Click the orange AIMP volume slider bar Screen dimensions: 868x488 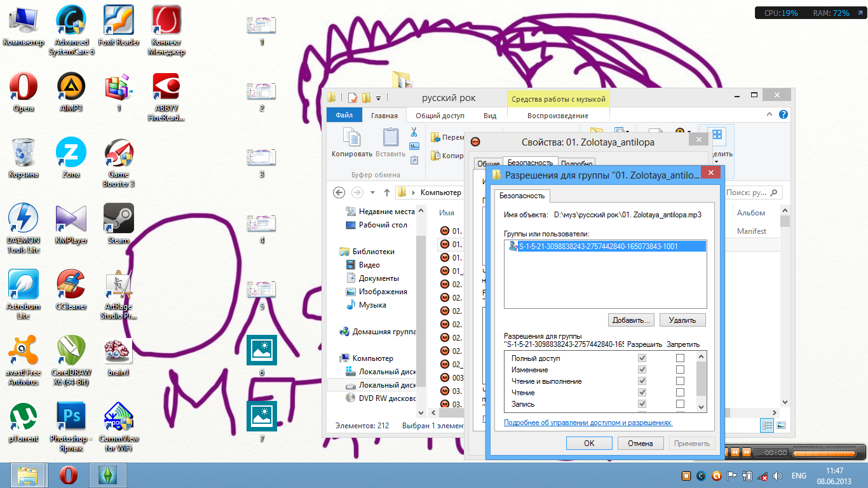(x=823, y=453)
